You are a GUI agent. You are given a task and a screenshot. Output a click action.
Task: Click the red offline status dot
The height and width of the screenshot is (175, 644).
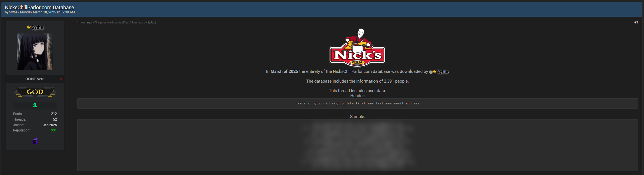[x=61, y=79]
